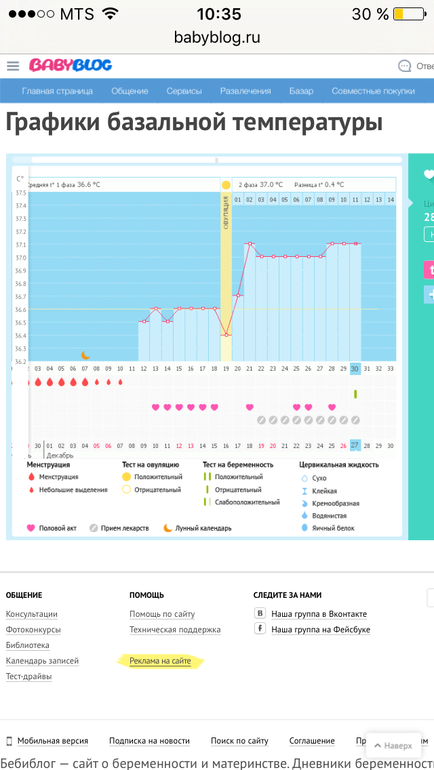The height and width of the screenshot is (770, 434).
Task: Click the VKontakte group icon
Action: (260, 613)
